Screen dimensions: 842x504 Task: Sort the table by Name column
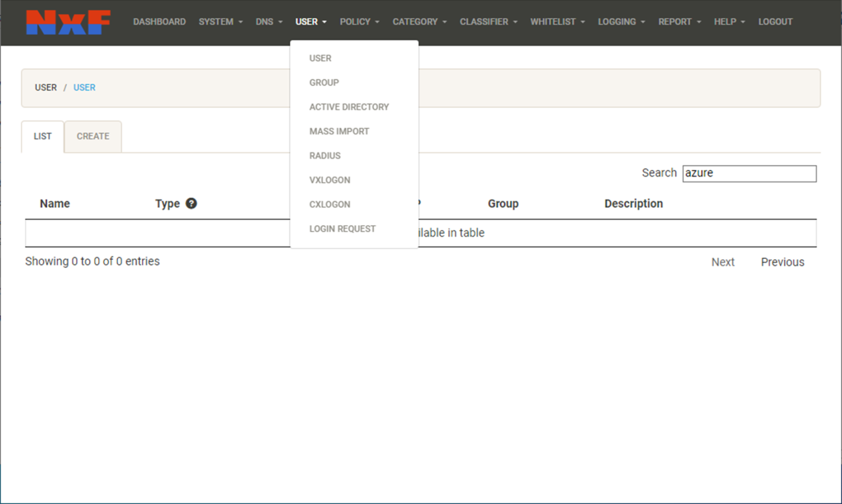tap(55, 203)
